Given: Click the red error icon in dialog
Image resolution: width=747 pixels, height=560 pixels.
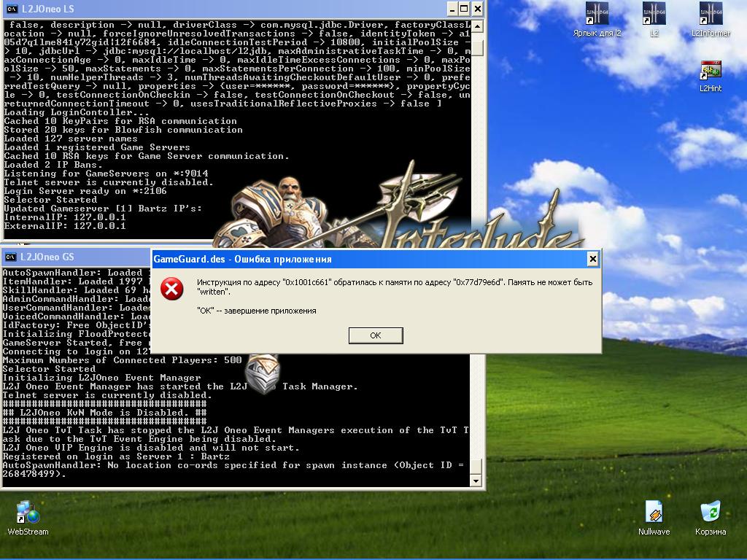Looking at the screenshot, I should [x=172, y=289].
